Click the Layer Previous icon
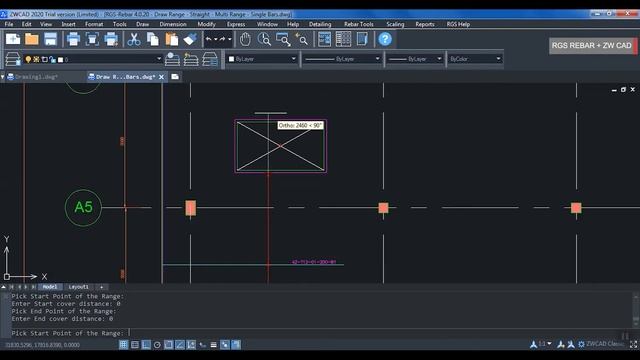 191,59
